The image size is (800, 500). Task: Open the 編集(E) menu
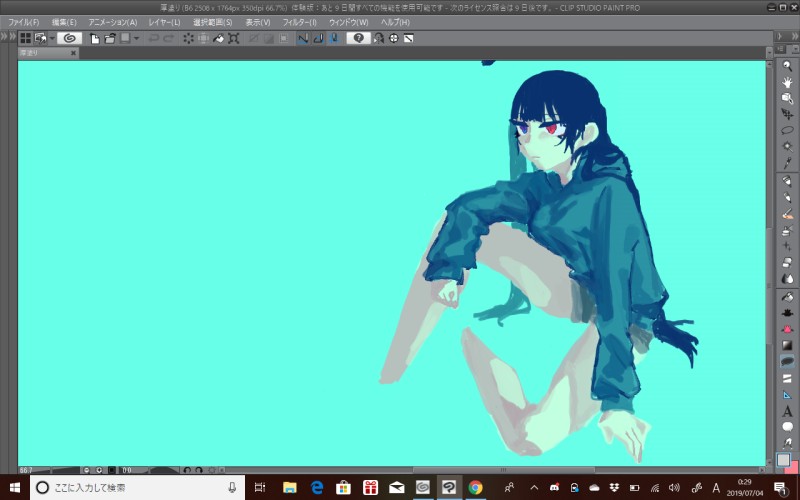point(64,22)
